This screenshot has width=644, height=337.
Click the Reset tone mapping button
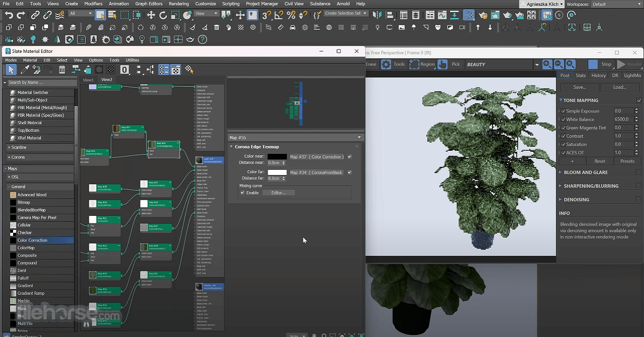click(599, 161)
